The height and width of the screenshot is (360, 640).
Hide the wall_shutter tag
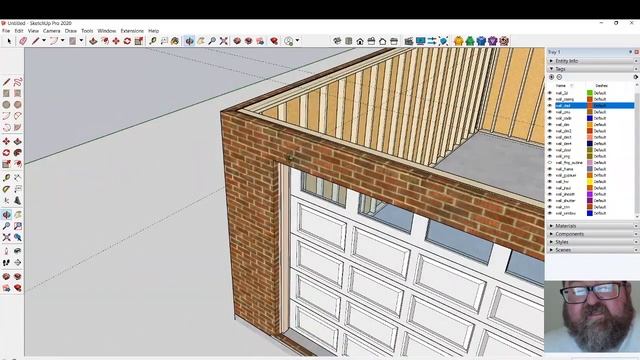[550, 200]
